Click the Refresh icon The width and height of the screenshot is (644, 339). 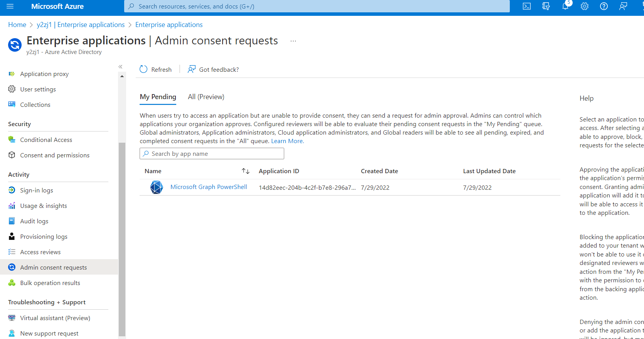coord(143,69)
